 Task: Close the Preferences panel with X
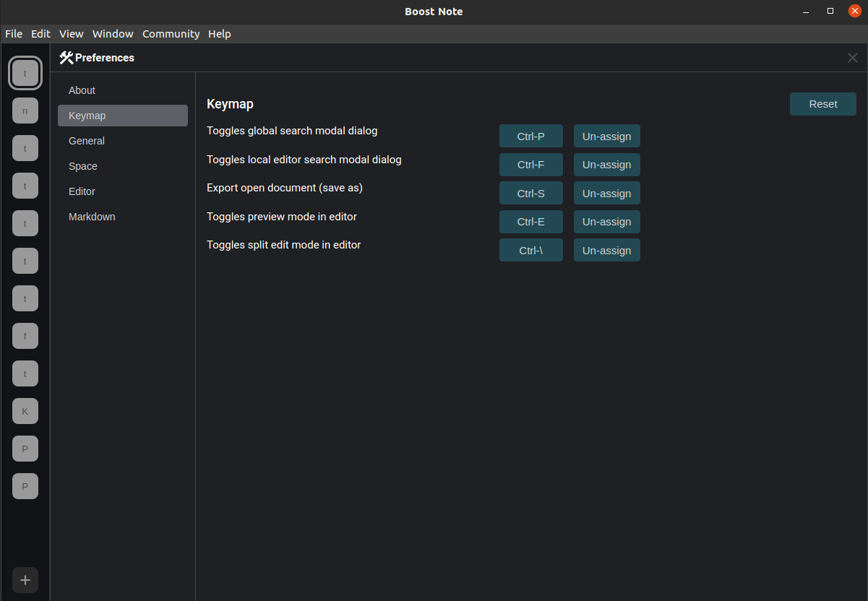[853, 58]
